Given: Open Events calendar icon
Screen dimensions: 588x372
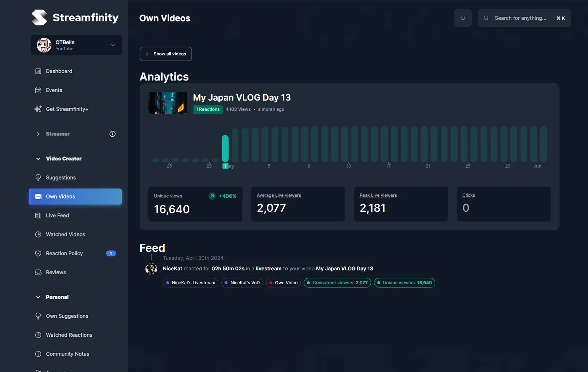Looking at the screenshot, I should 38,90.
